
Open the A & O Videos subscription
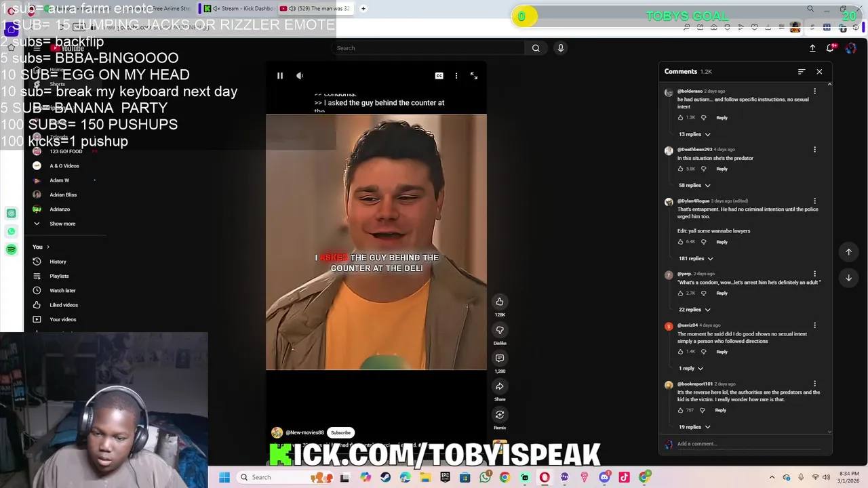click(64, 165)
